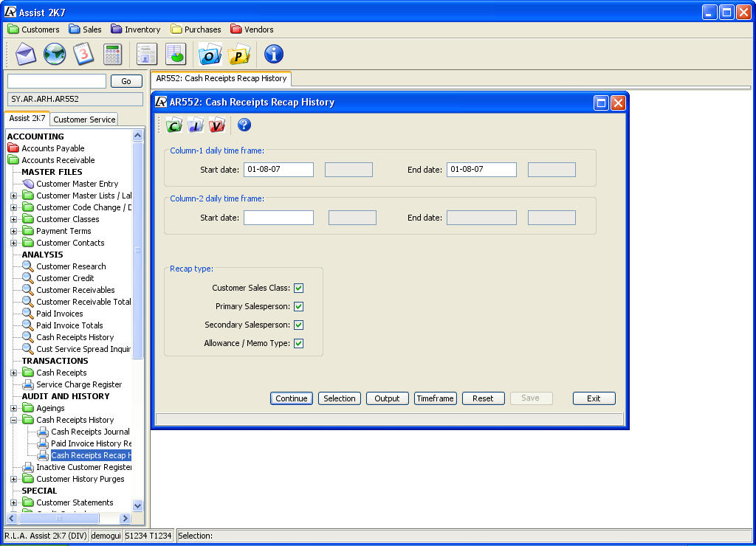The width and height of the screenshot is (756, 546).
Task: Switch to the Customer Service tab
Action: click(x=84, y=120)
